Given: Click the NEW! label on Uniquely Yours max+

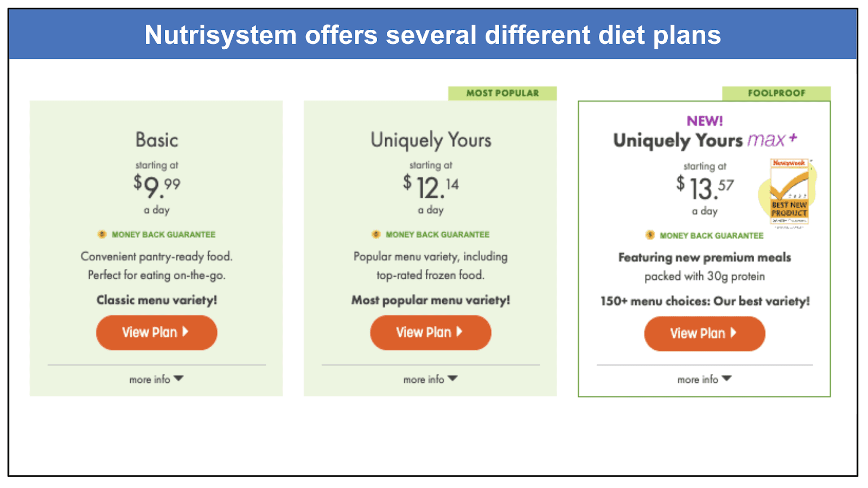Looking at the screenshot, I should coord(704,121).
